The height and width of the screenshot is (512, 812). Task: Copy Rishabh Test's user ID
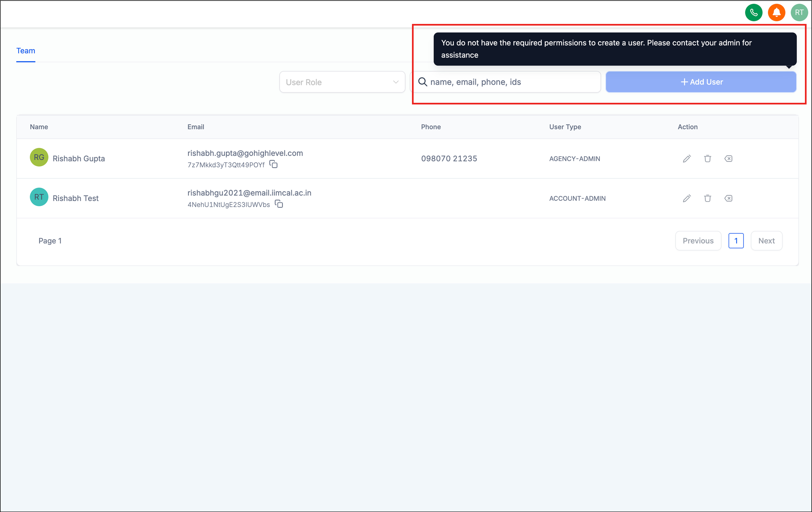click(x=279, y=204)
